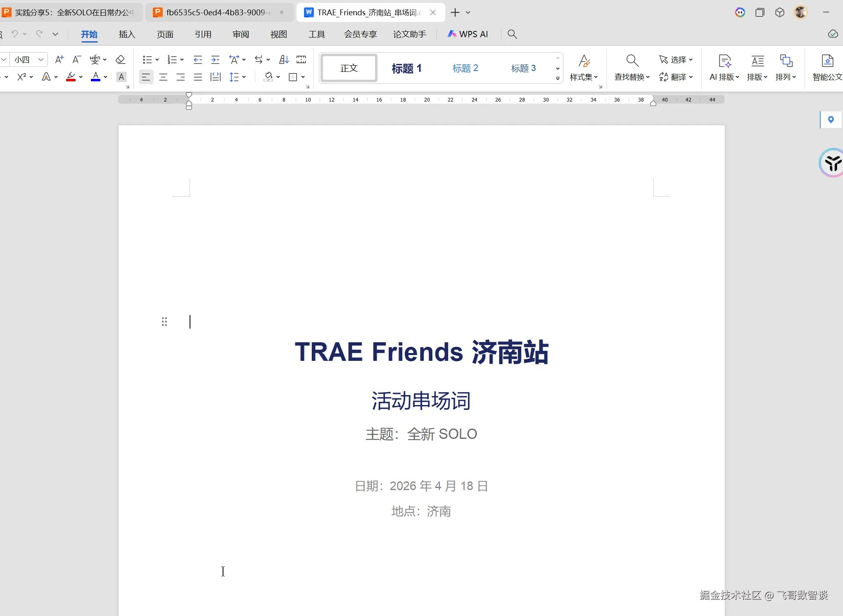Click the decrease indent icon
This screenshot has height=616, width=843.
click(198, 60)
